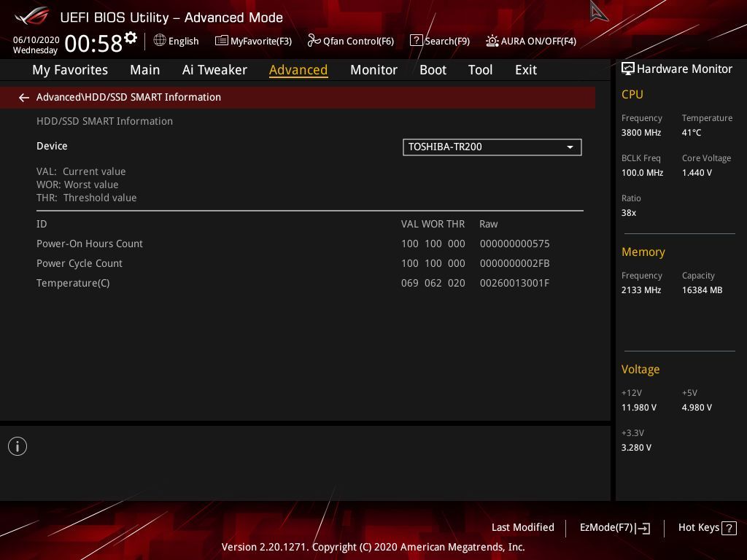Click memory frequency 2133 MHz
Image resolution: width=747 pixels, height=560 pixels.
point(640,290)
